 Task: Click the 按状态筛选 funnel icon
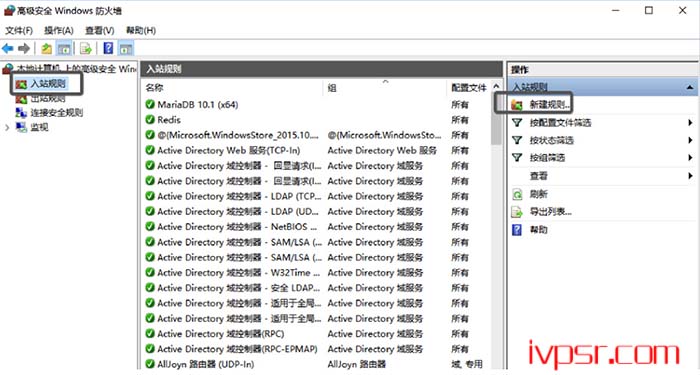coord(517,140)
